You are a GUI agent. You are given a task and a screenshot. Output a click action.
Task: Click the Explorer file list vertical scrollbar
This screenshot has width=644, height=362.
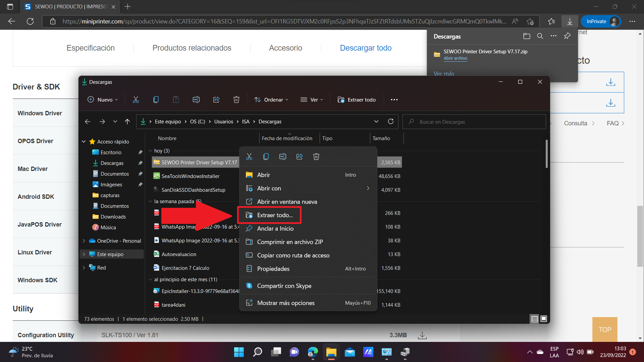pos(547,154)
